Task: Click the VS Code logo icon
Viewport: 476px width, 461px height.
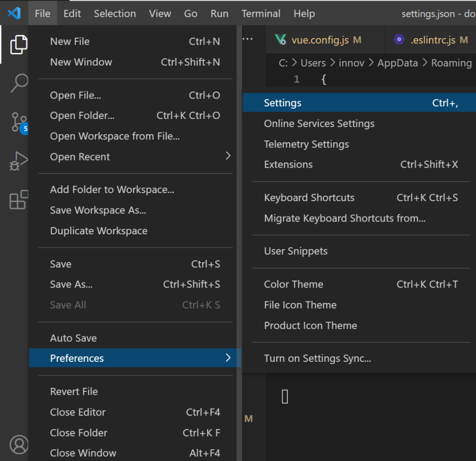Action: (14, 13)
